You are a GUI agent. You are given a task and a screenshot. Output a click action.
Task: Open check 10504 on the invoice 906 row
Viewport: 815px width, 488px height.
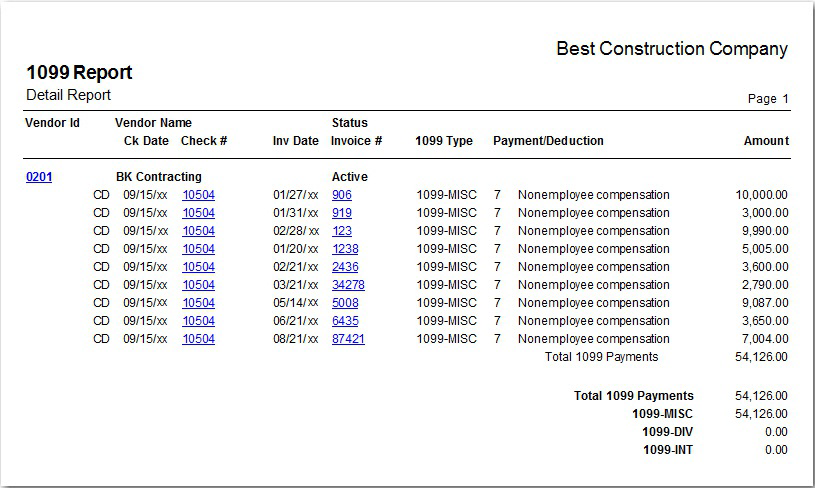199,195
